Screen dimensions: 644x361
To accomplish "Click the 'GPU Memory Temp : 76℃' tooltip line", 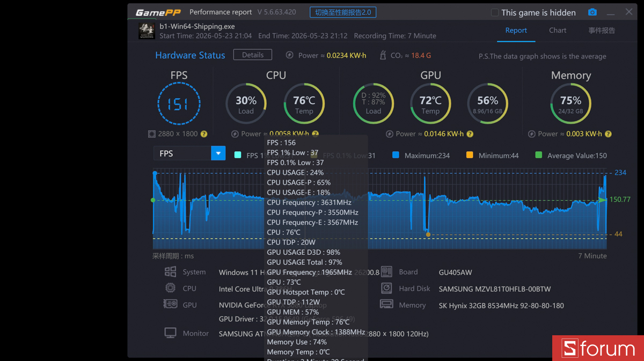I will coord(309,322).
